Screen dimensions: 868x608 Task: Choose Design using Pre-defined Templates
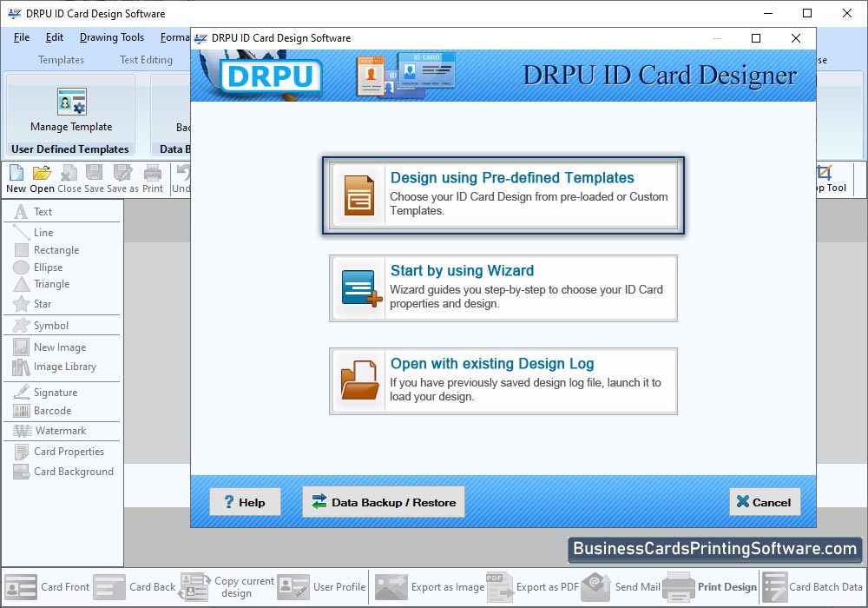point(503,195)
